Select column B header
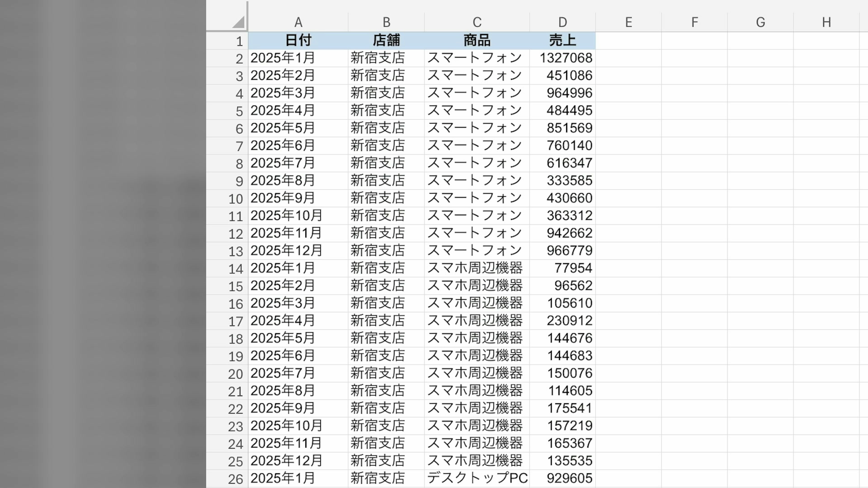The image size is (868, 488). (x=386, y=22)
